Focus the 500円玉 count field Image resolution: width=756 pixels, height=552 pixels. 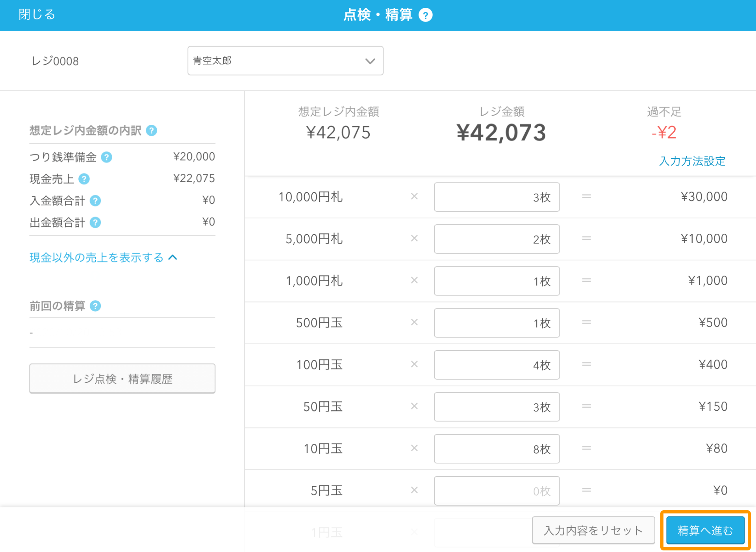pyautogui.click(x=497, y=323)
